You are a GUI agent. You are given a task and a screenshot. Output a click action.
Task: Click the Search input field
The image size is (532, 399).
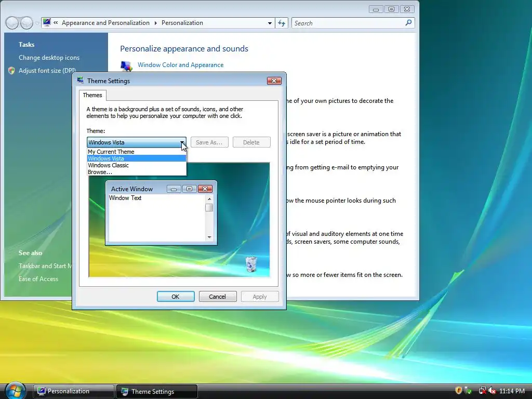point(348,23)
